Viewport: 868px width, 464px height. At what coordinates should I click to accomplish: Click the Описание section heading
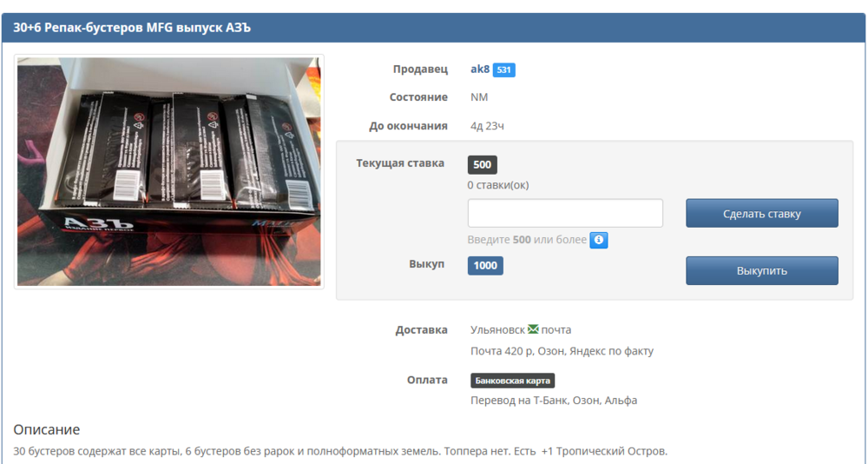tap(47, 429)
